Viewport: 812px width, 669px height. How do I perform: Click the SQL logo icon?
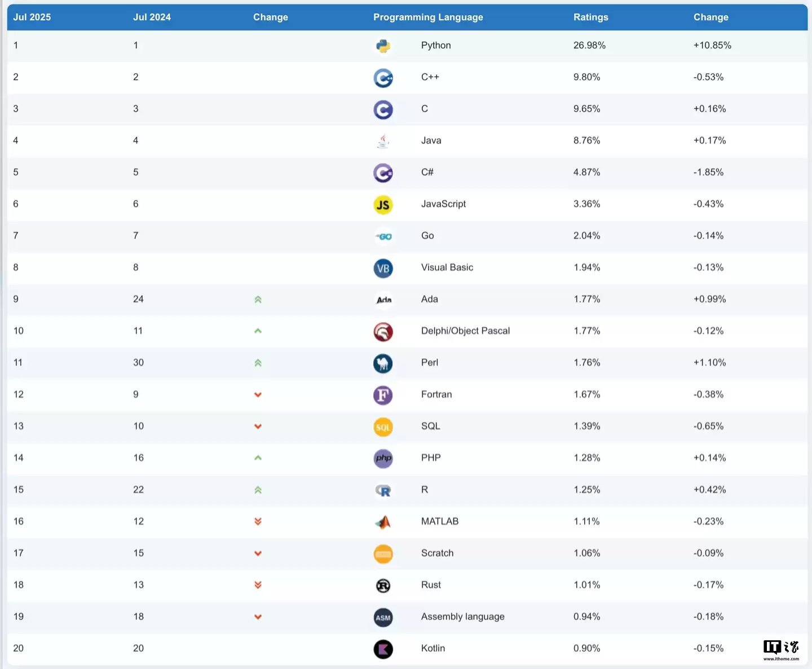(383, 427)
